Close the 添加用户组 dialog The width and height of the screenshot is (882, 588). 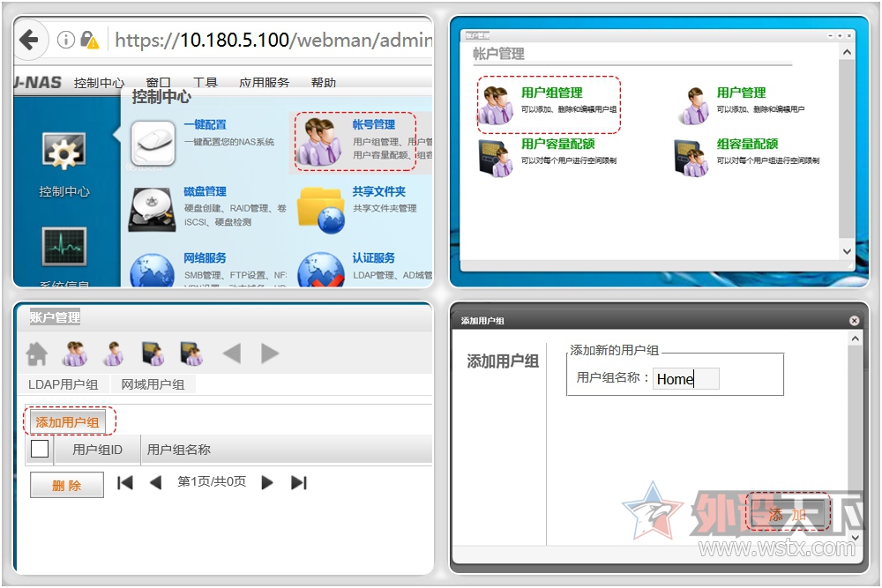[x=854, y=320]
